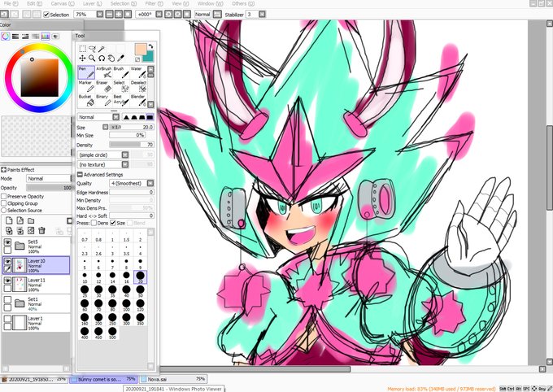The image size is (553, 392).
Task: Open the Stabilizer value dropdown
Action: point(262,15)
